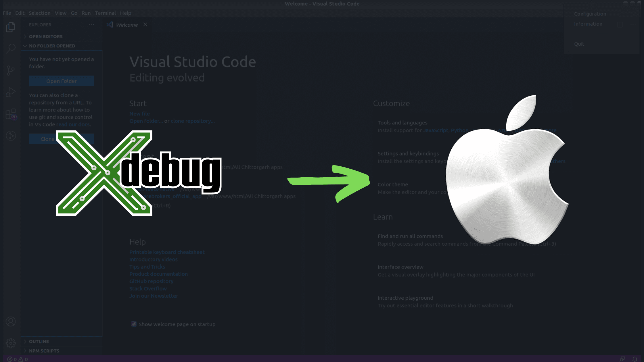Open Explorer more actions ellipsis

pos(91,24)
